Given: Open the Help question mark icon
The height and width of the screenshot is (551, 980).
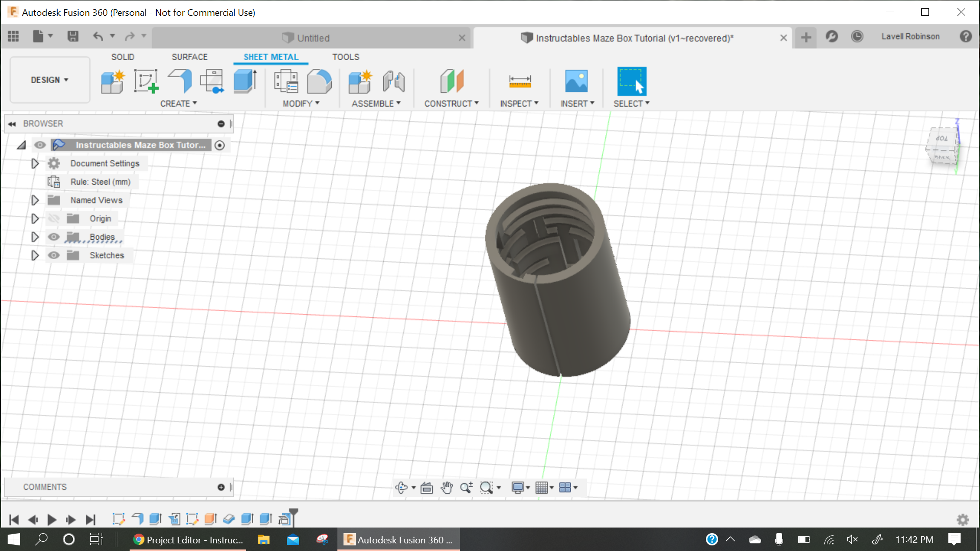Looking at the screenshot, I should pyautogui.click(x=965, y=37).
